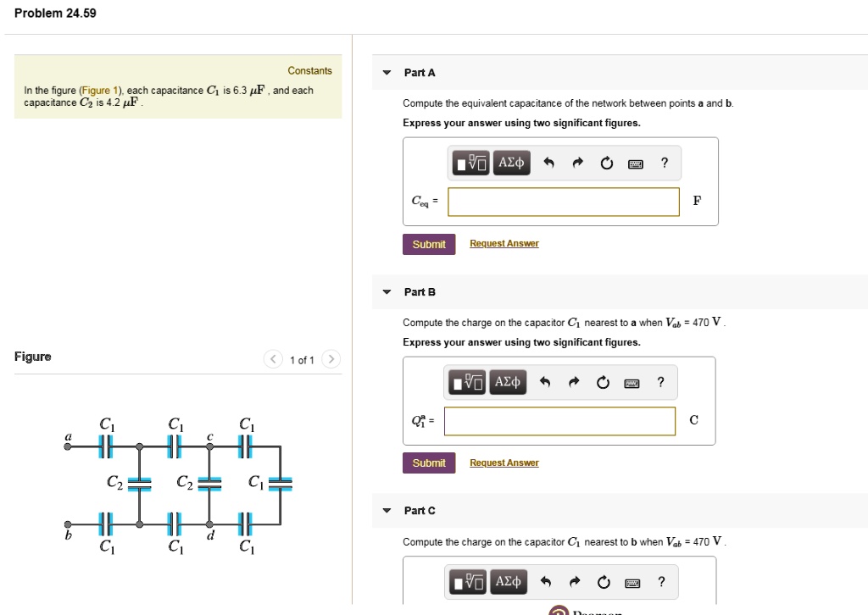Collapse the Part B section
The height and width of the screenshot is (615, 868).
pos(387,291)
